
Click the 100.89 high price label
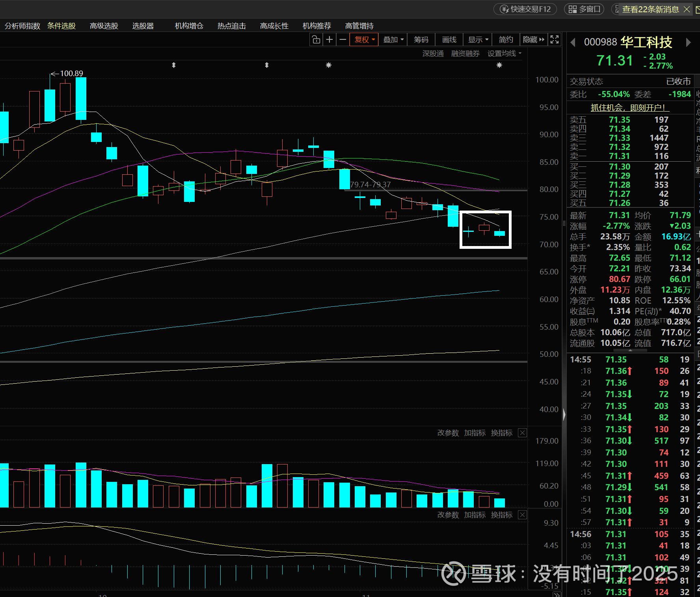coord(71,73)
